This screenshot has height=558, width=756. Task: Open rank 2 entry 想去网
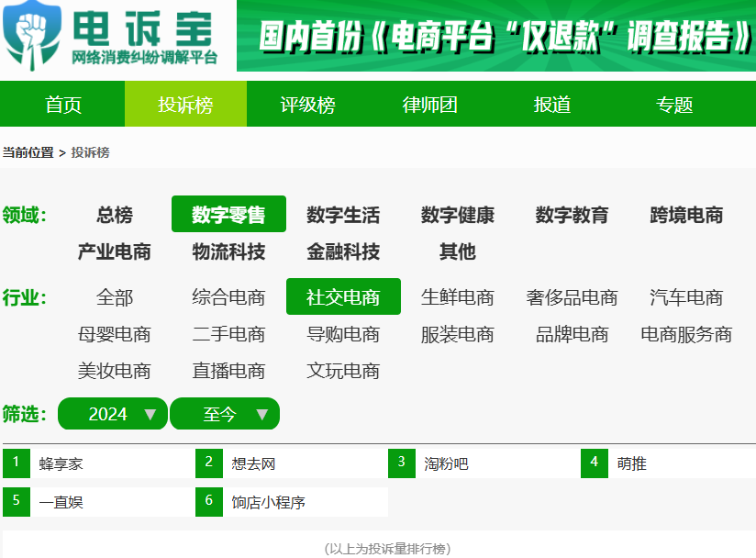(x=292, y=463)
